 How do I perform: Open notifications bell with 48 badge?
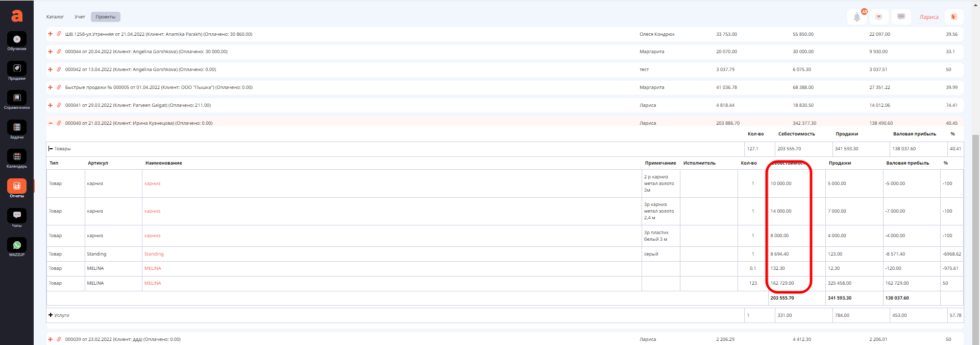tap(857, 17)
